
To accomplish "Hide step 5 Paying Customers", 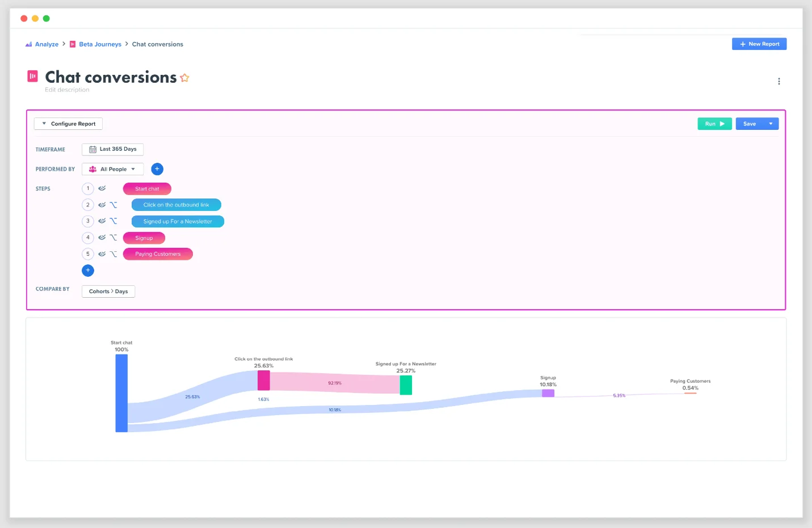I will click(x=102, y=254).
